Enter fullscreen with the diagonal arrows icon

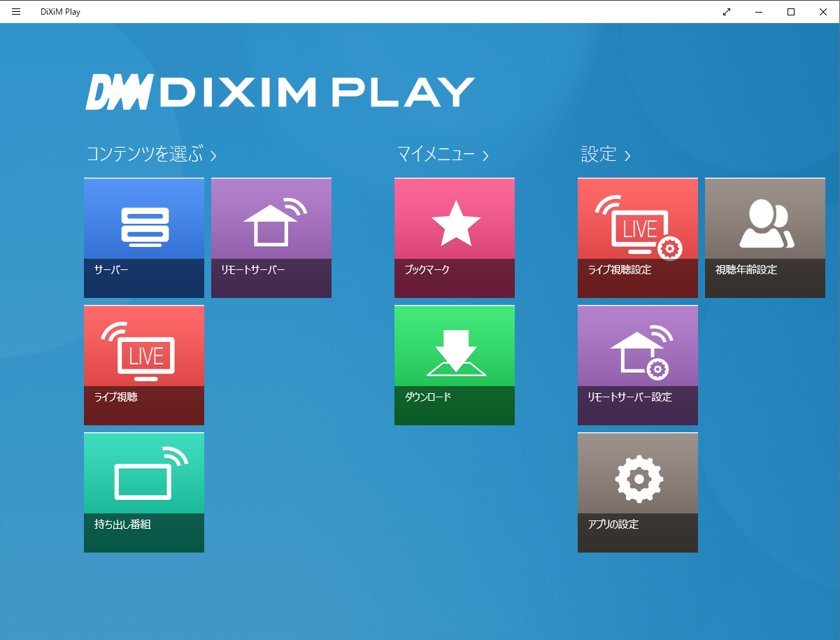[726, 11]
